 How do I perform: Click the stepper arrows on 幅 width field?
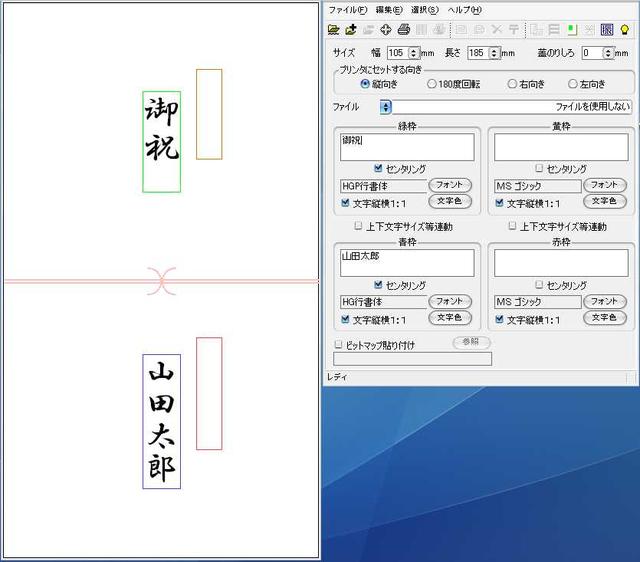414,52
